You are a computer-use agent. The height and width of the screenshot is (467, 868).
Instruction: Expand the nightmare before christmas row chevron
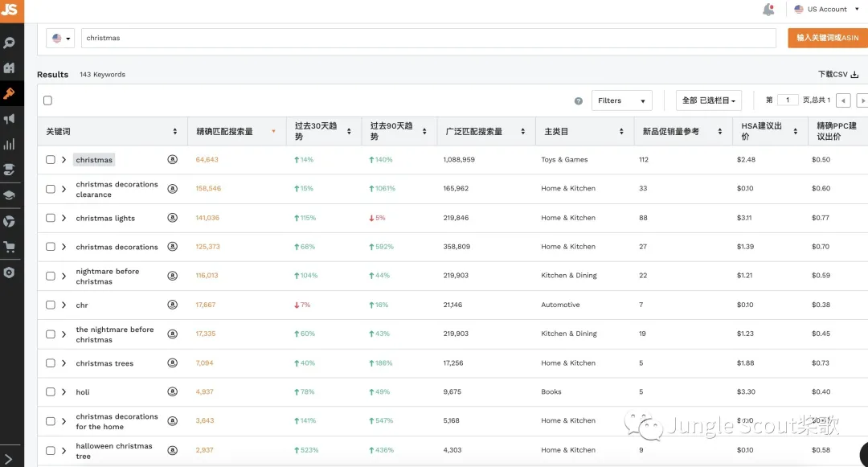coord(63,277)
